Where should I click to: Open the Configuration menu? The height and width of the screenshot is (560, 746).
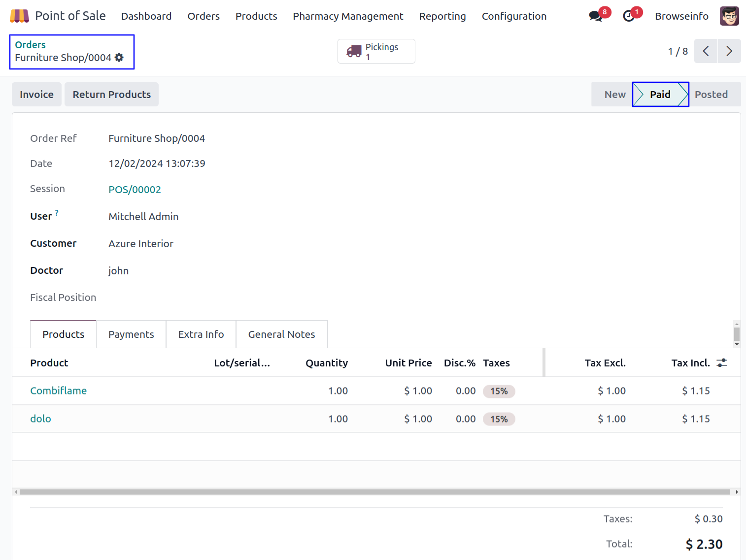pyautogui.click(x=514, y=16)
